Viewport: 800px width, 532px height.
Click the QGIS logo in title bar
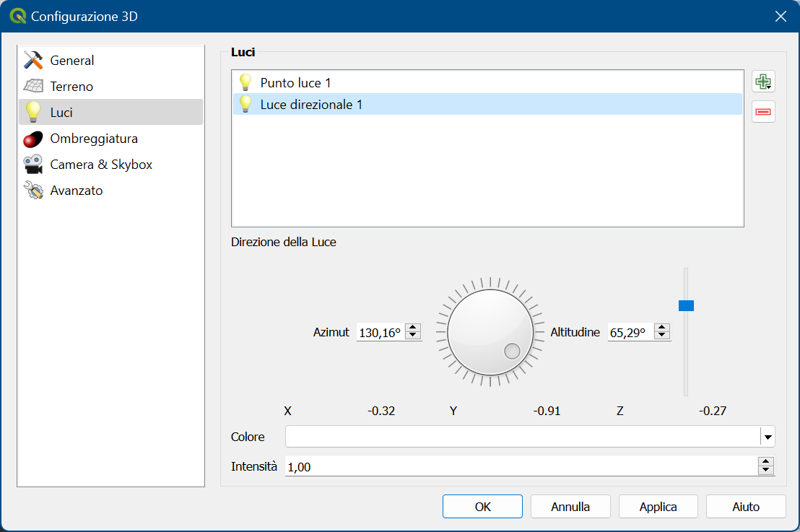(x=18, y=17)
